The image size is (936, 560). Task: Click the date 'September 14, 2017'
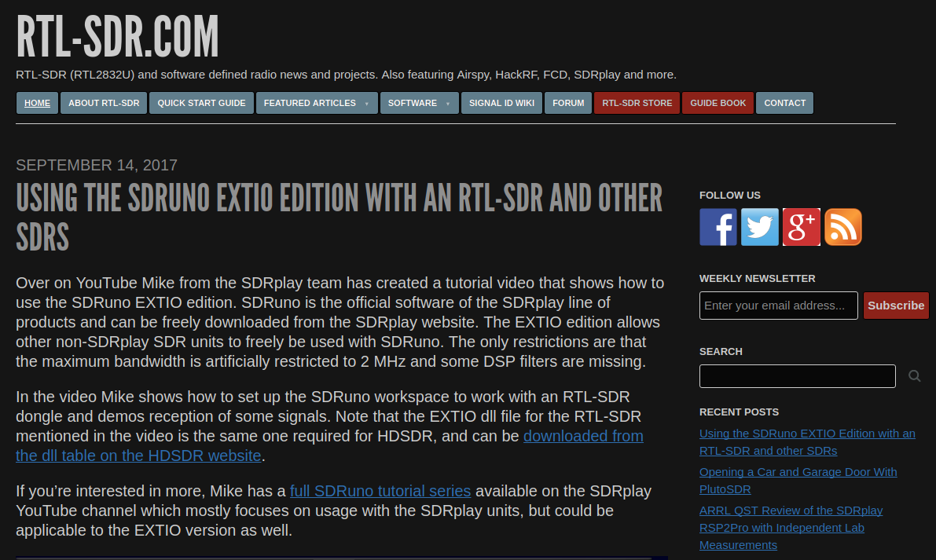(x=97, y=165)
